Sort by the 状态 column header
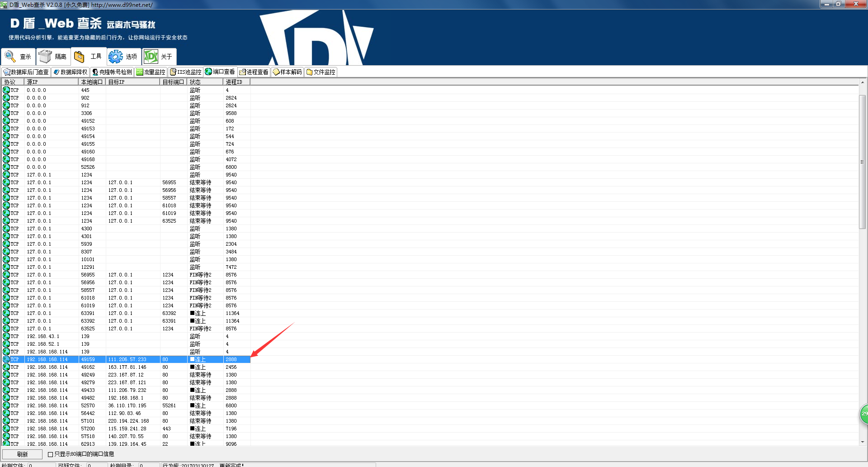Viewport: 868px width, 467px height. click(205, 82)
